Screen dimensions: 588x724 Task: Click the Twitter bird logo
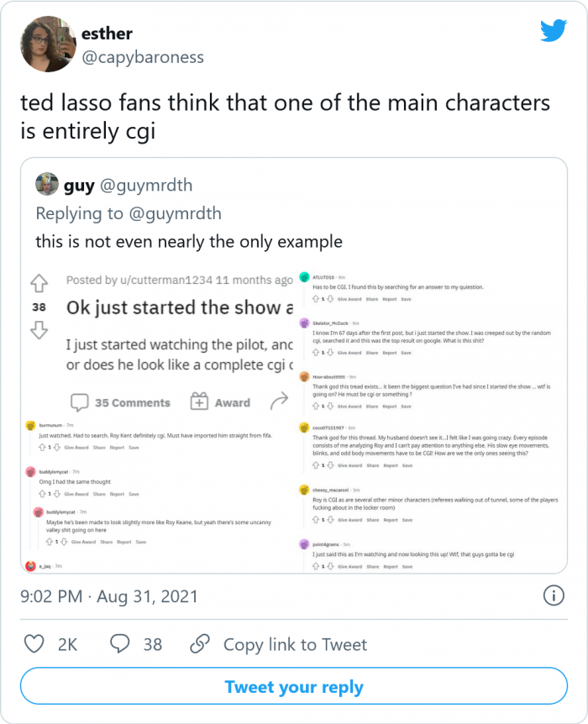(553, 31)
